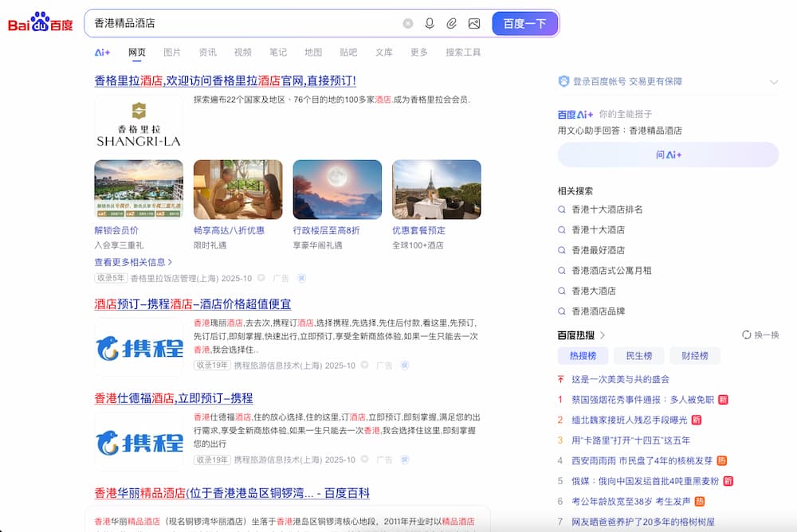Click the shield icon next to 登录百度帐号
This screenshot has width=797, height=532.
point(563,81)
